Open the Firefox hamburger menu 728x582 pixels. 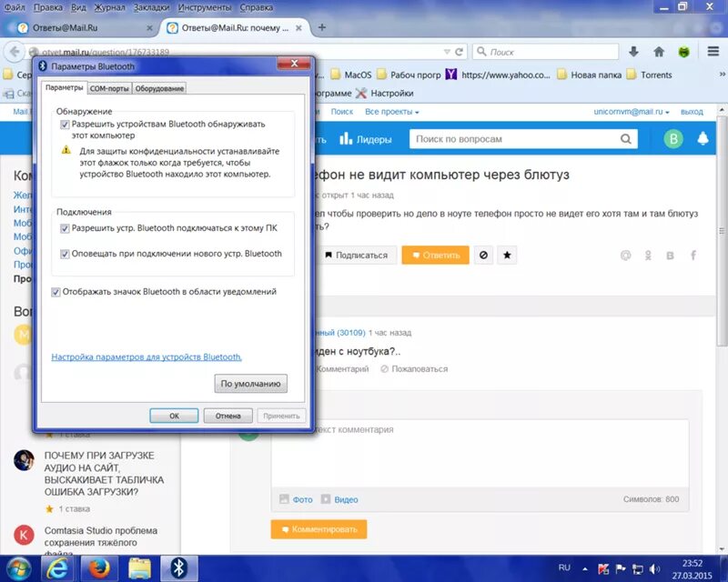(x=713, y=52)
